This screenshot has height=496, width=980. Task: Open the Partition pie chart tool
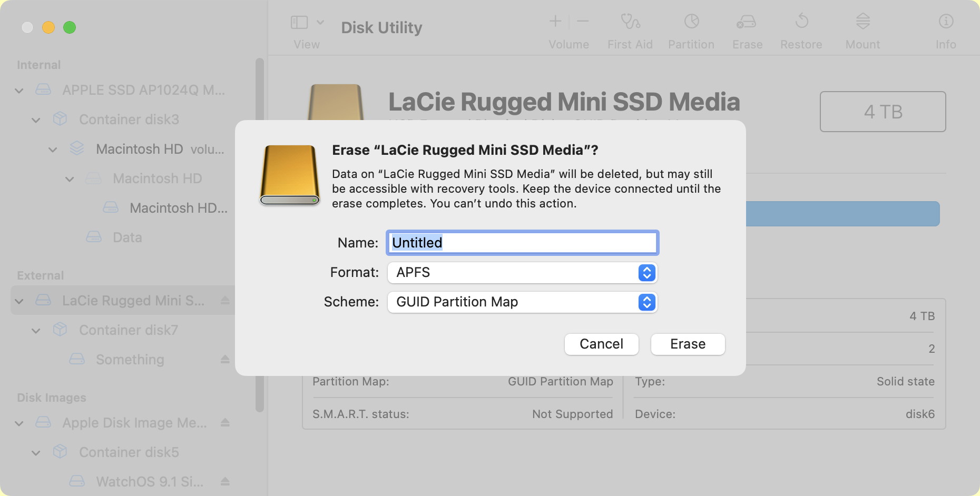pos(691,22)
